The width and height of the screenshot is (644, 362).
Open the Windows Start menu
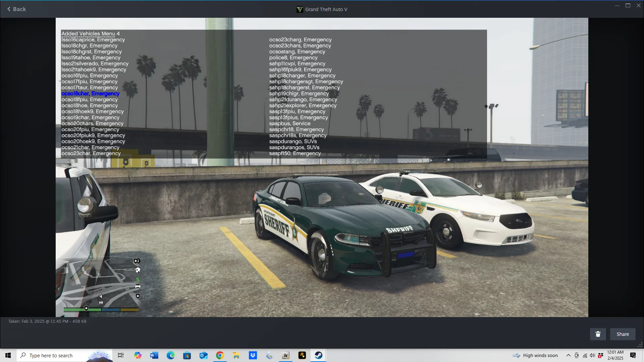8,355
